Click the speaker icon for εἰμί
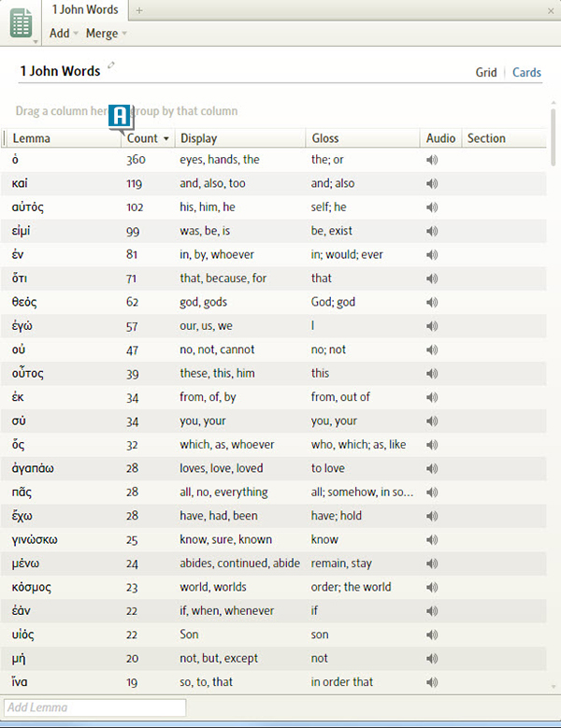 pos(432,232)
